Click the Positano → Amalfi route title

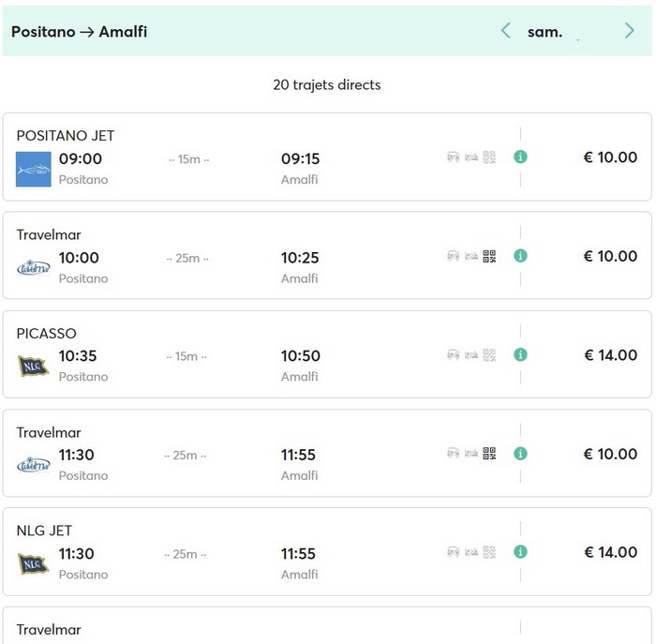point(80,32)
